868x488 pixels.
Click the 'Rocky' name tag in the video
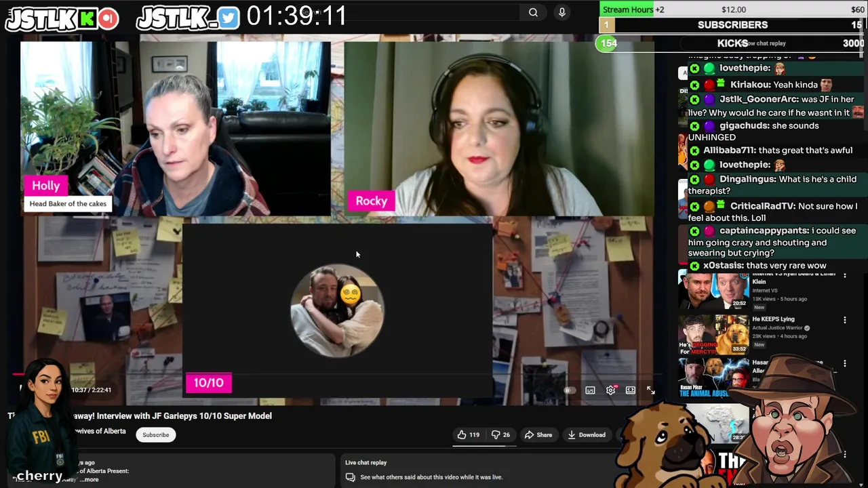[371, 201]
